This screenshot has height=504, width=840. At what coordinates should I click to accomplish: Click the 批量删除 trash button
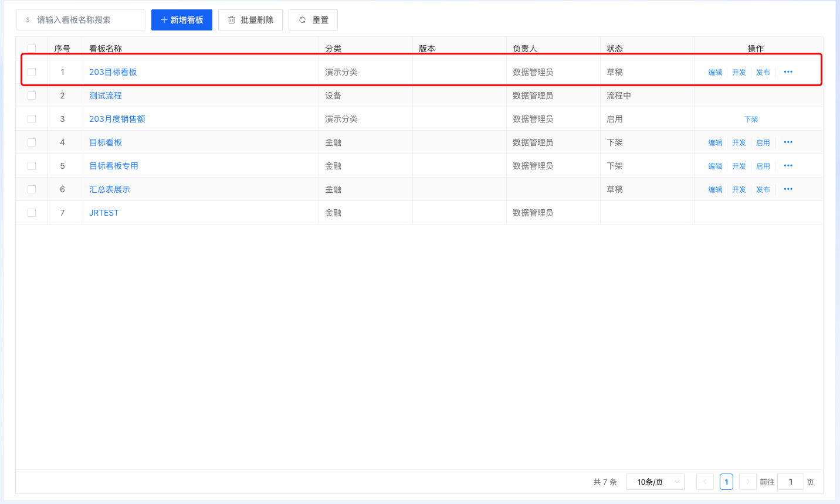[250, 20]
